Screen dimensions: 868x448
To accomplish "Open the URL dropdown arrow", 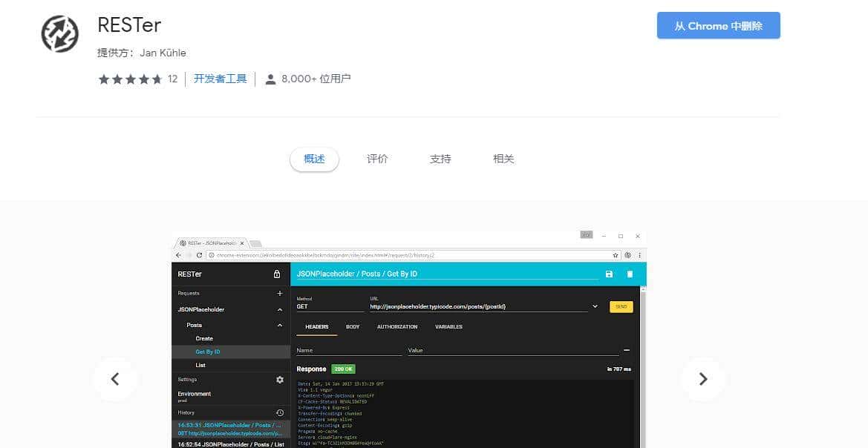I will tap(595, 306).
